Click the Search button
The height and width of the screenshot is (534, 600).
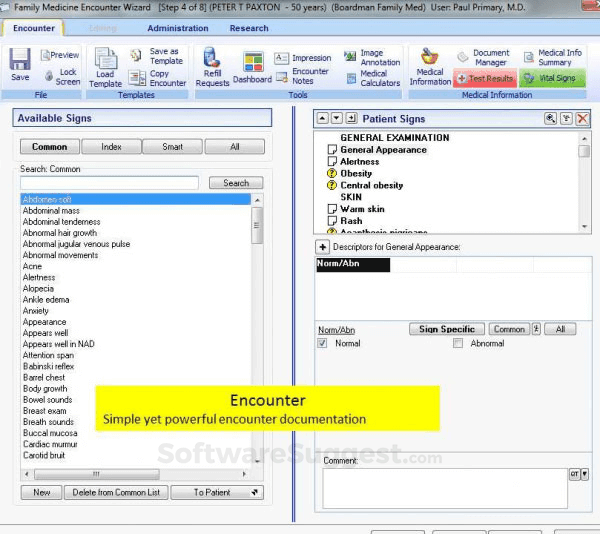point(236,183)
